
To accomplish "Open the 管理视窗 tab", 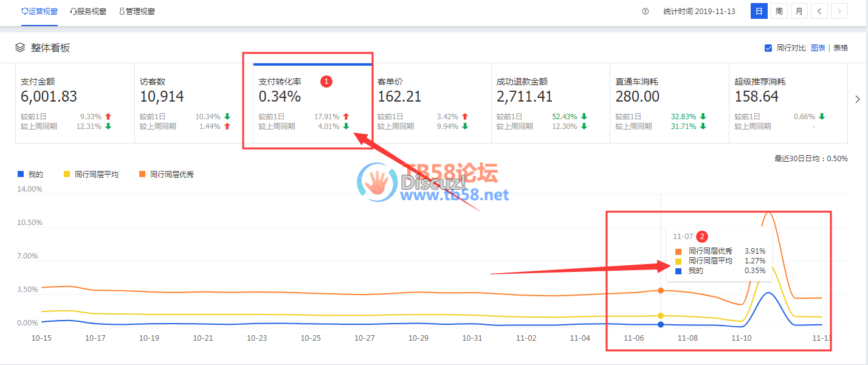I will point(137,11).
